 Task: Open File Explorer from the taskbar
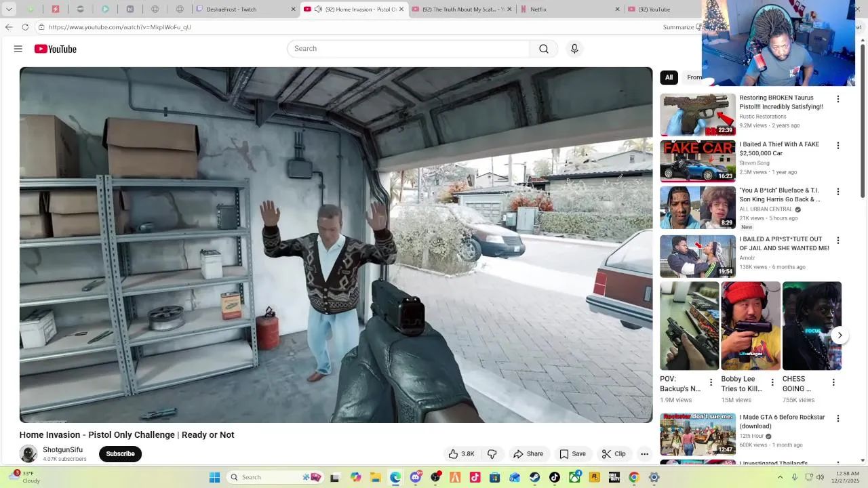pos(375,477)
